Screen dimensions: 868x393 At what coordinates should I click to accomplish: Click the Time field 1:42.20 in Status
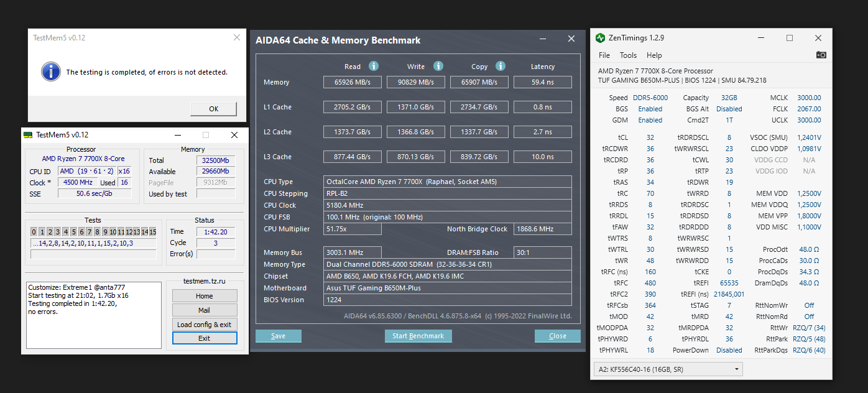click(216, 232)
